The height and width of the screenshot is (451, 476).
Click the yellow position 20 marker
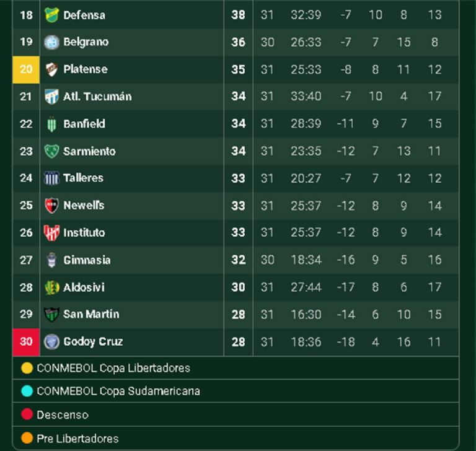click(26, 69)
